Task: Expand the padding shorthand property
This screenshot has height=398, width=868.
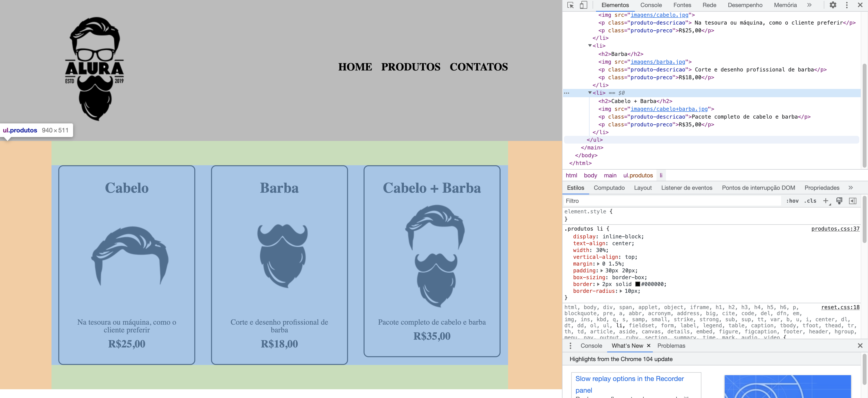Action: tap(602, 271)
